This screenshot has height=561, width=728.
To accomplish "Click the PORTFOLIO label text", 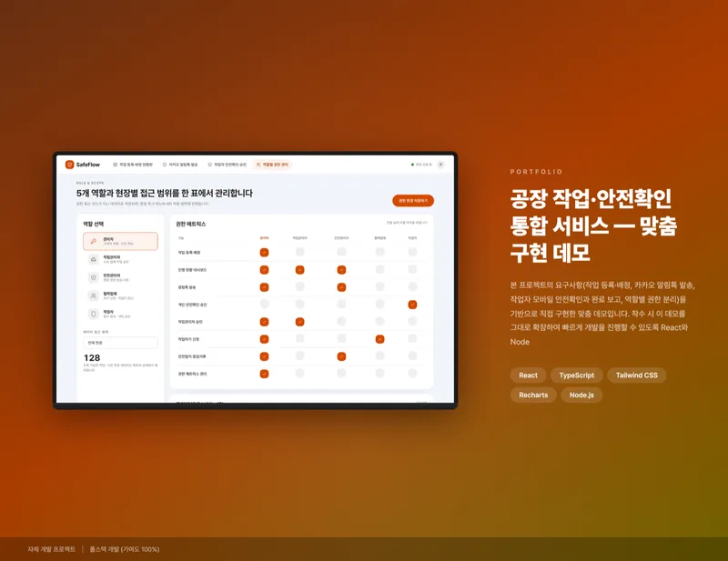I will click(536, 172).
